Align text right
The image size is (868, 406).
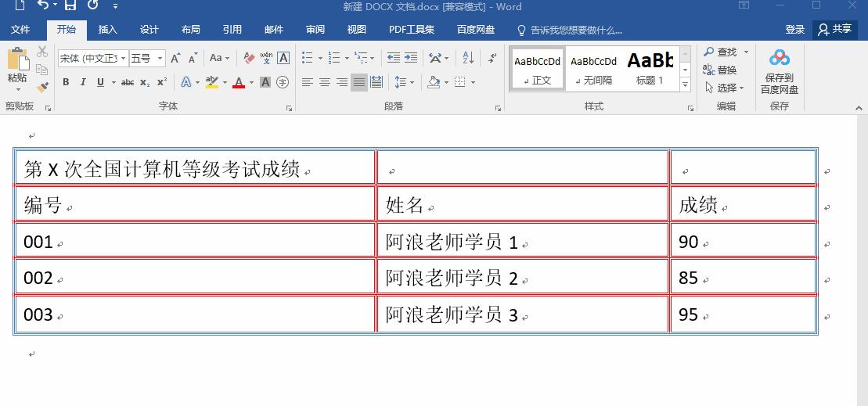click(342, 82)
